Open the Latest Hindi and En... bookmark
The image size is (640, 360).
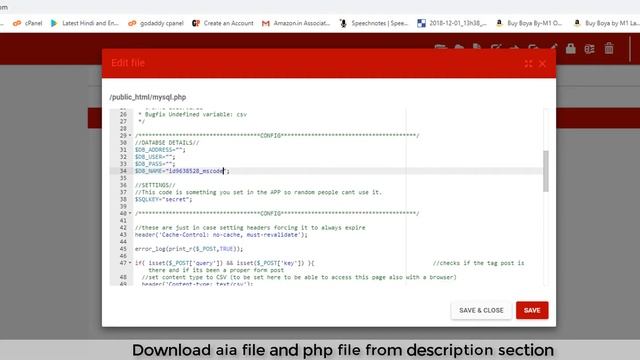click(x=84, y=23)
